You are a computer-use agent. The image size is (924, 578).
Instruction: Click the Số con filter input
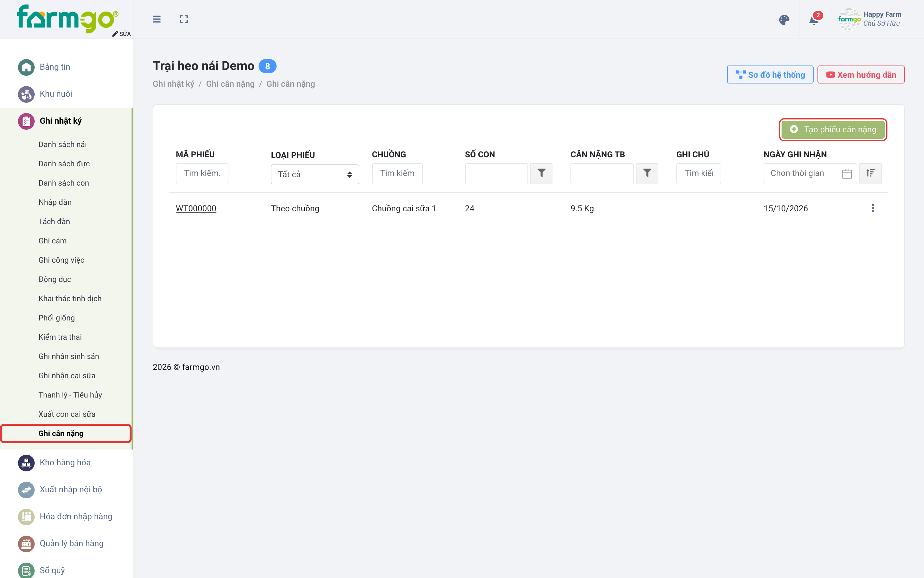[x=496, y=173]
